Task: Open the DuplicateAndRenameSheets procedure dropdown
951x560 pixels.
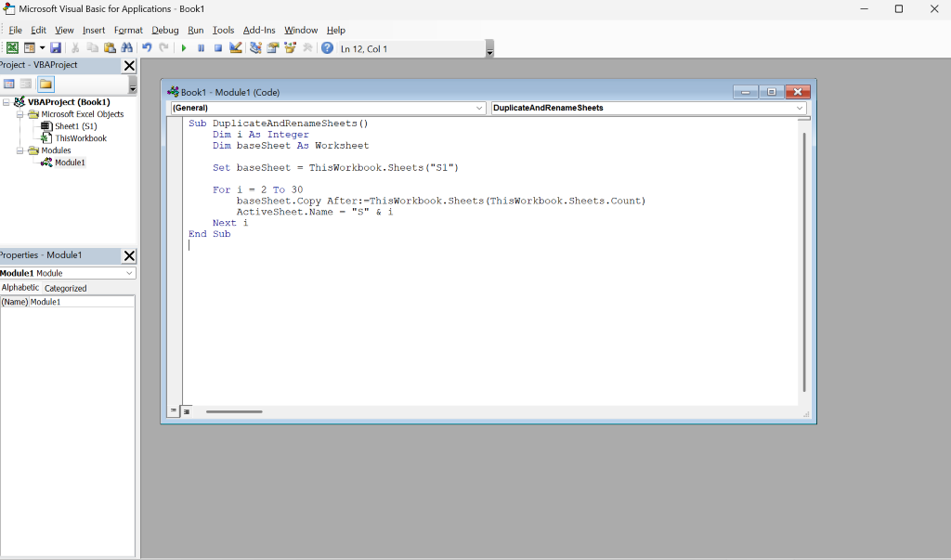Action: [648, 108]
